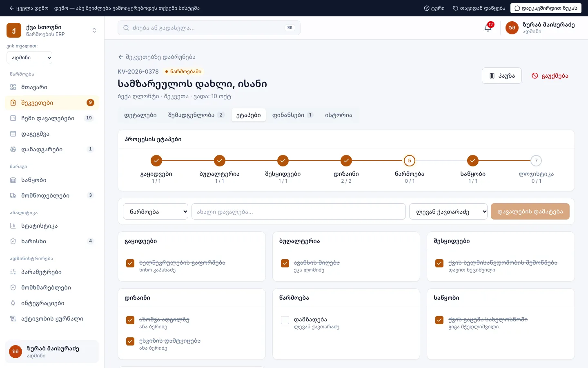588x368 pixels.
Task: Click the მთავარი dashboard icon
Action: coord(13,87)
